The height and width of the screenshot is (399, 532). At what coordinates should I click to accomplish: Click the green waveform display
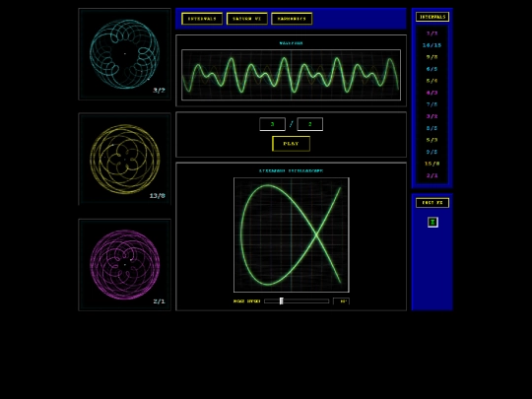(x=291, y=75)
